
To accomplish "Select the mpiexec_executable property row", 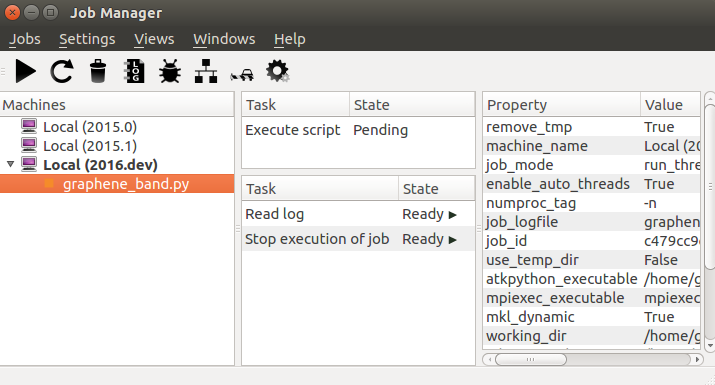I will (591, 298).
